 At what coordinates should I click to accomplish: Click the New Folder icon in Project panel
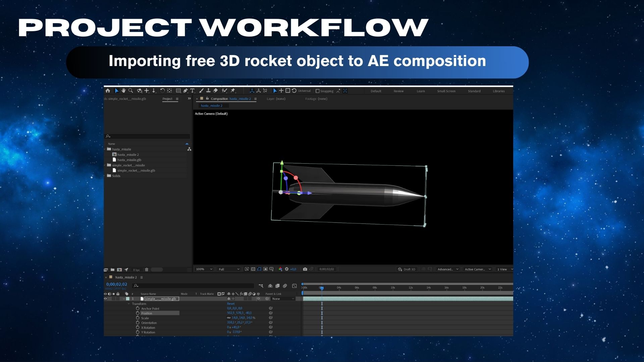point(113,269)
